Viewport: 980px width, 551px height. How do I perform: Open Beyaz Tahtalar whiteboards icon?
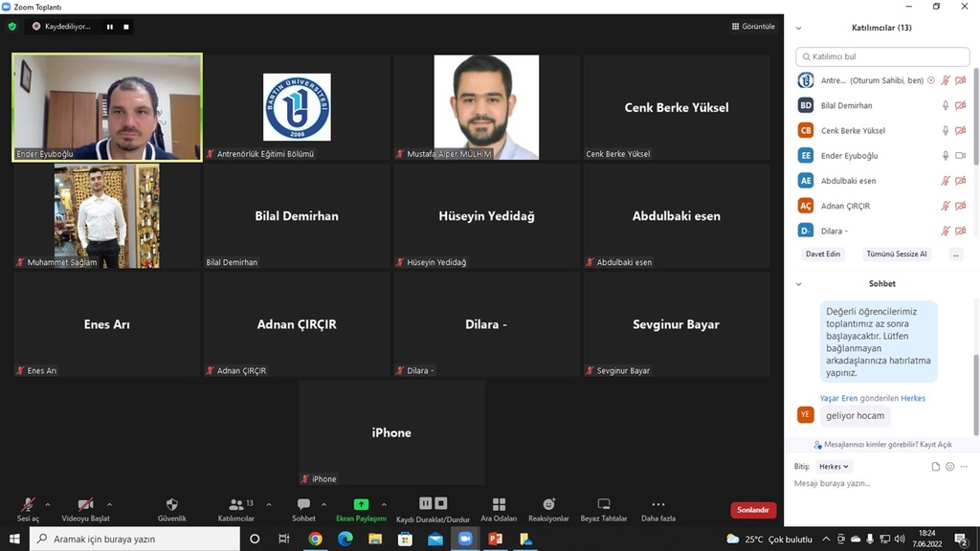click(x=604, y=504)
